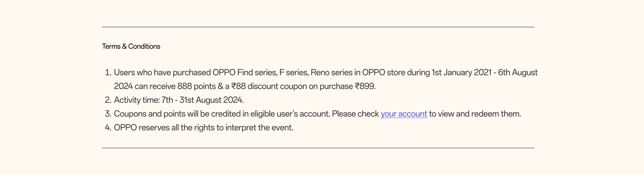The height and width of the screenshot is (175, 644).
Task: Click the '₹899' purchase amount
Action: pyautogui.click(x=365, y=86)
